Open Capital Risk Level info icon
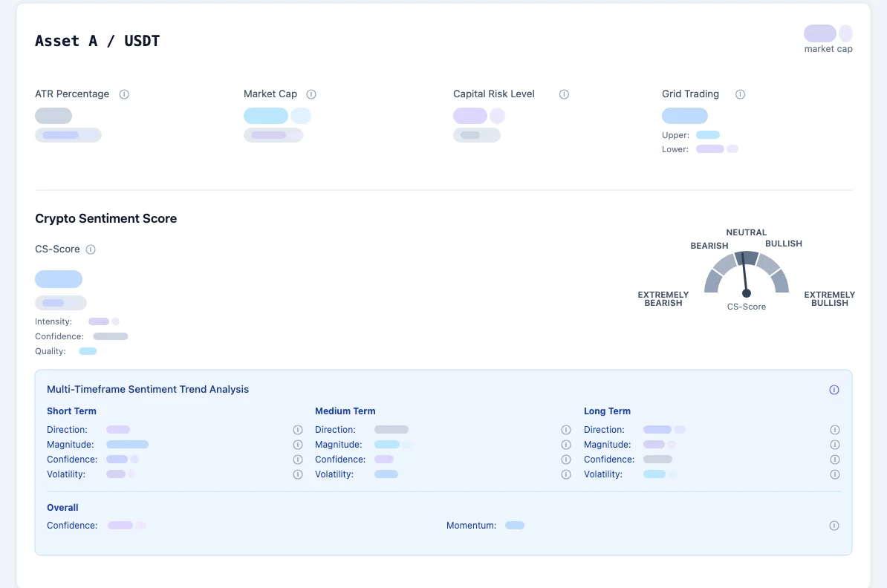 [564, 94]
